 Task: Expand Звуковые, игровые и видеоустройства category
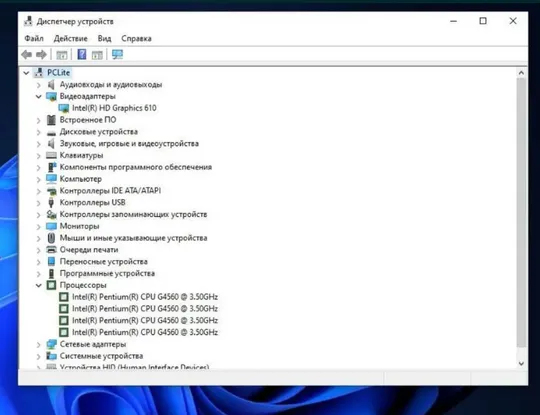[39, 144]
